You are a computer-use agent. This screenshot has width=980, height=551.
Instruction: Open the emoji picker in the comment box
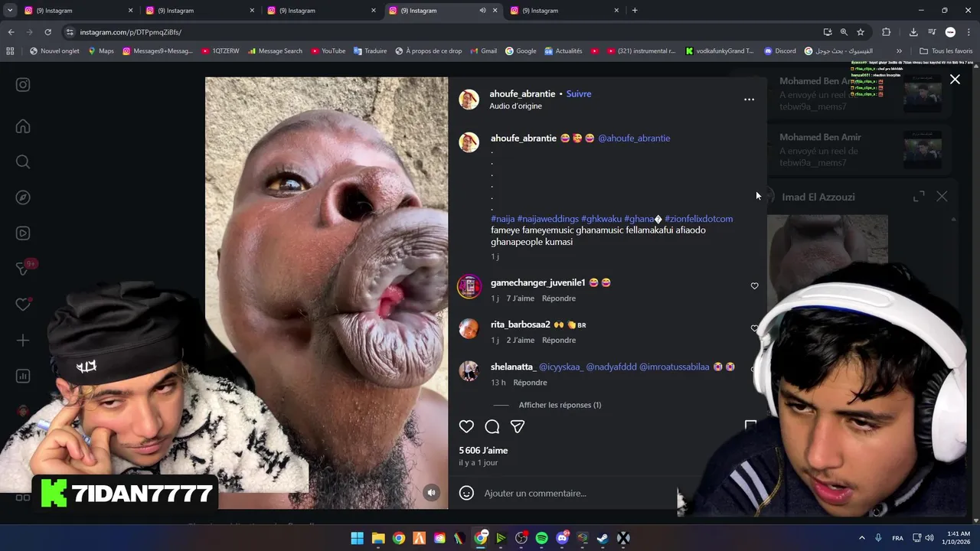(x=466, y=493)
